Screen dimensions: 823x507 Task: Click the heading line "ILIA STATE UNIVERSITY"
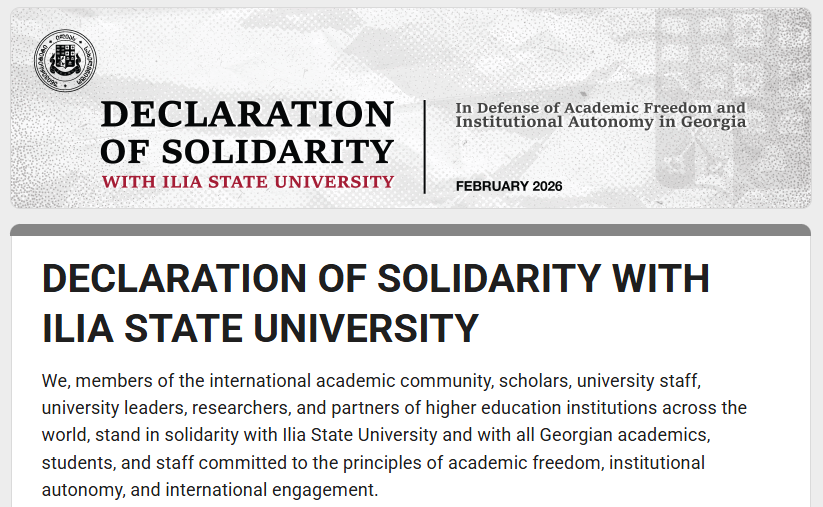coord(260,327)
